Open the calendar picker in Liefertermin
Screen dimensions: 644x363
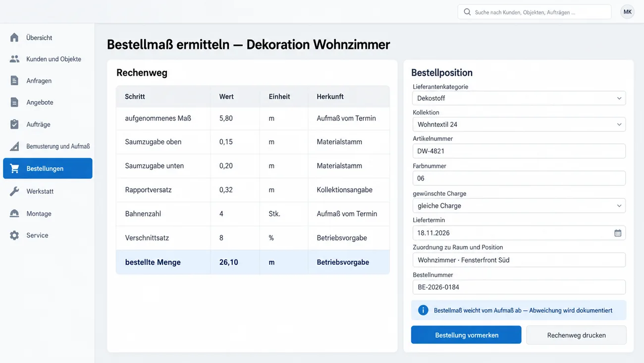click(618, 233)
